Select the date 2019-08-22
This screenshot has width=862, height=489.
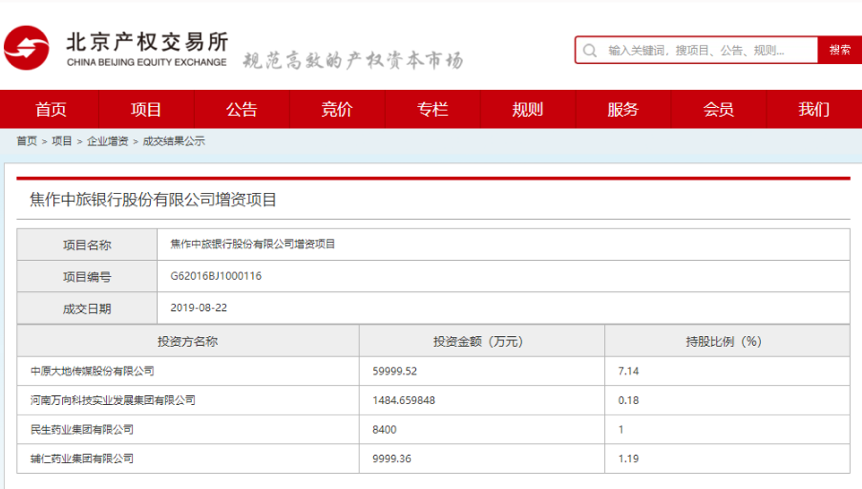[x=198, y=308]
